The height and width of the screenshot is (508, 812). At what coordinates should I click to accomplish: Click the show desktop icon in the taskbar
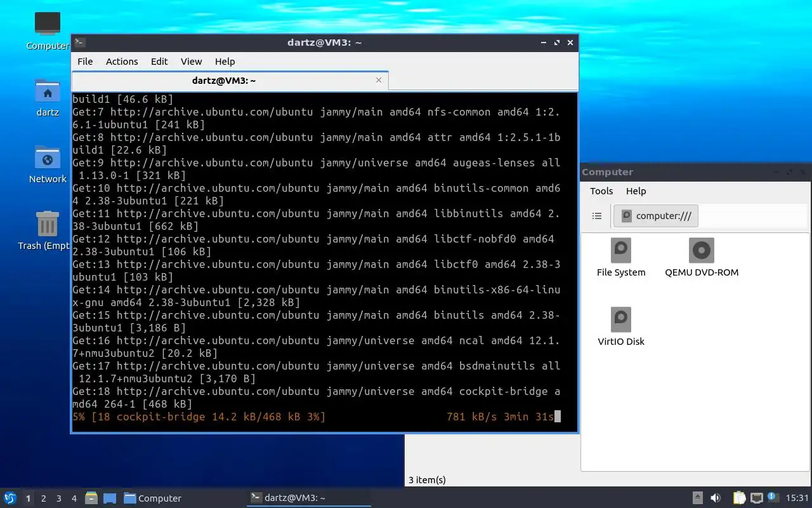click(110, 498)
